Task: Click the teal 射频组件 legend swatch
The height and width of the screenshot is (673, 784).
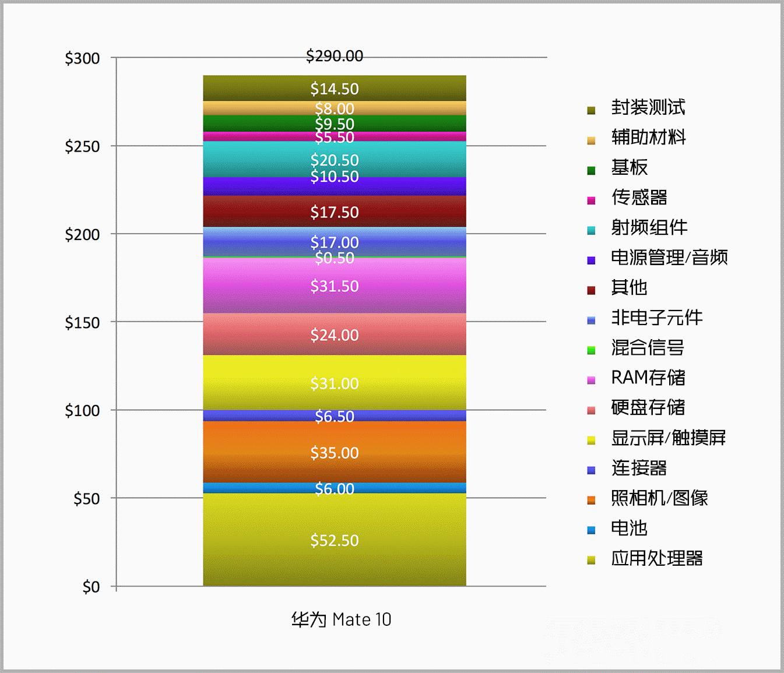Action: point(591,230)
